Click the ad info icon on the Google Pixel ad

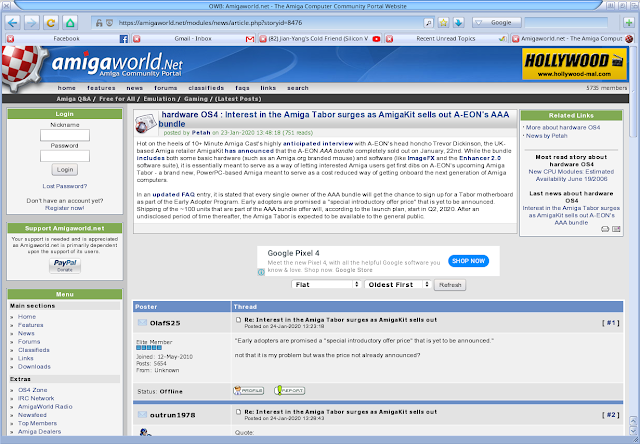(261, 272)
